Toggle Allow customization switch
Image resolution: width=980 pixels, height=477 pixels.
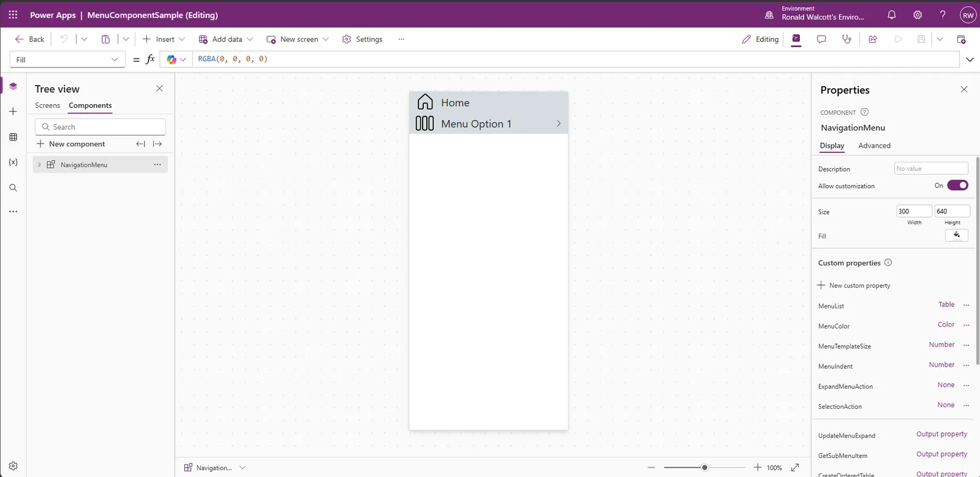957,185
